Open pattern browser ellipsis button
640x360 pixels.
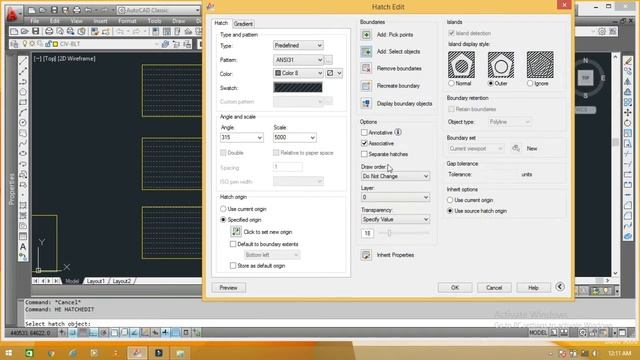pyautogui.click(x=328, y=60)
